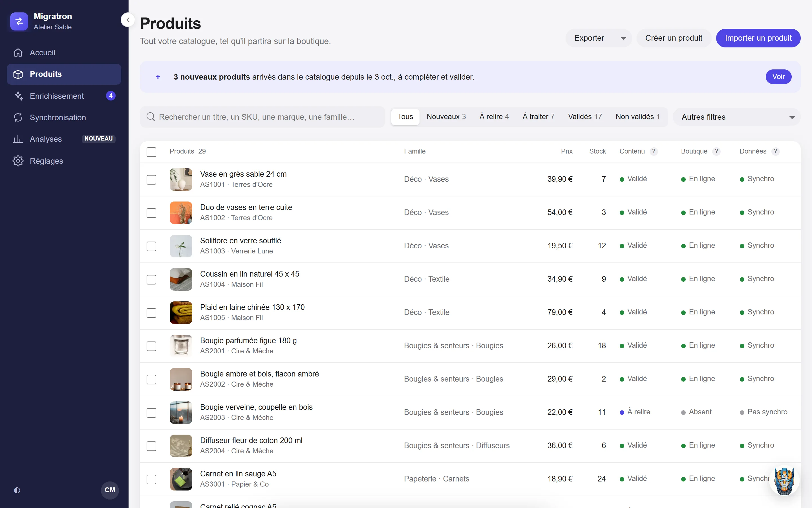
Task: Check the Vase en grès sable row
Action: click(151, 179)
